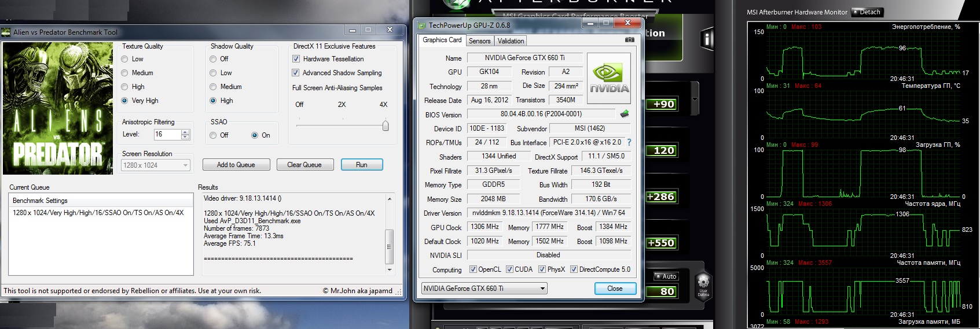Click the 2X mark on Anti-Aliasing slider
Viewport: 980px width, 329px height.
pyautogui.click(x=342, y=105)
